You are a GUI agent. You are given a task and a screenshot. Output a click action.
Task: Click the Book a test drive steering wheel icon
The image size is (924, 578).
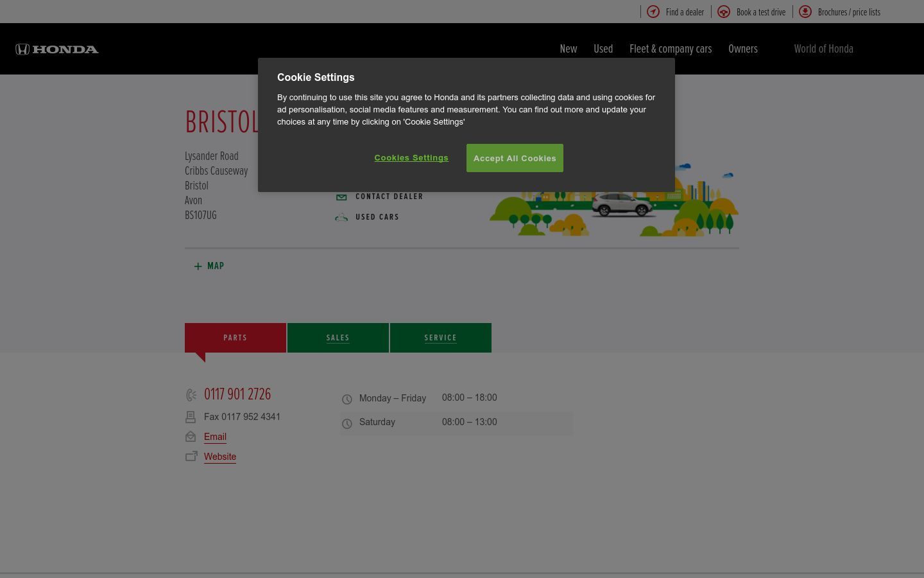click(724, 12)
